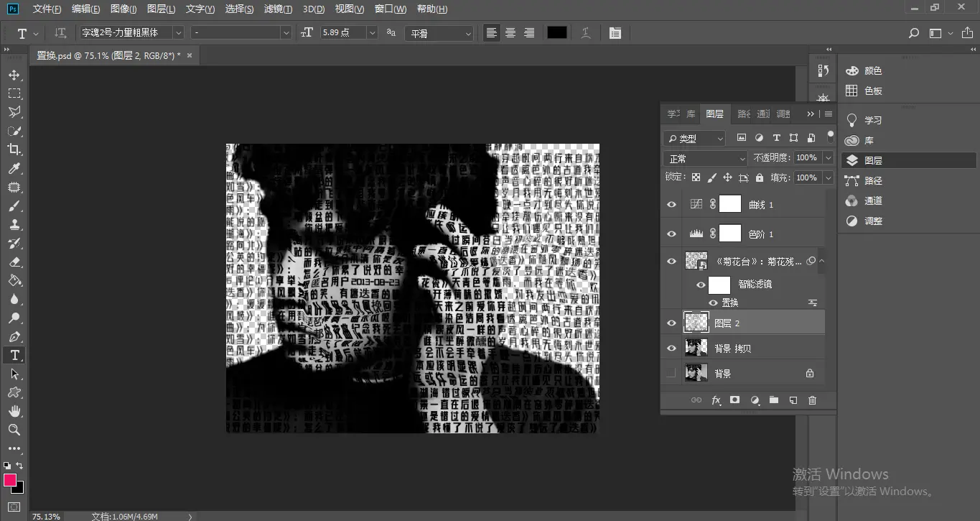Select the Eyedropper tool
This screenshot has width=980, height=521.
[14, 168]
